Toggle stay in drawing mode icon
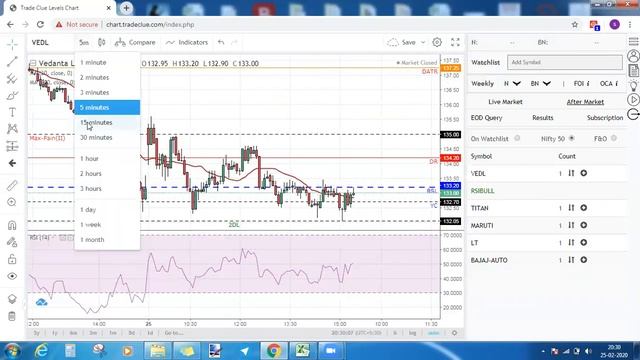 (12, 242)
